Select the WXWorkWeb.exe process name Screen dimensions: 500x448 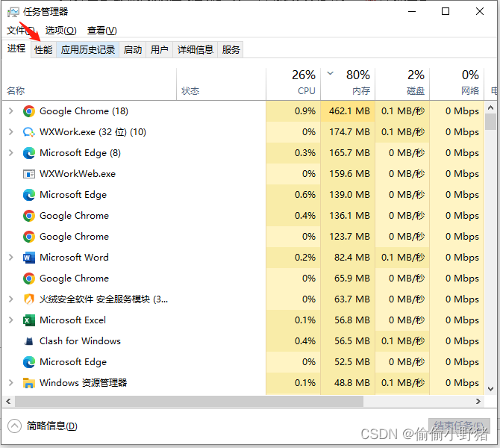point(78,174)
